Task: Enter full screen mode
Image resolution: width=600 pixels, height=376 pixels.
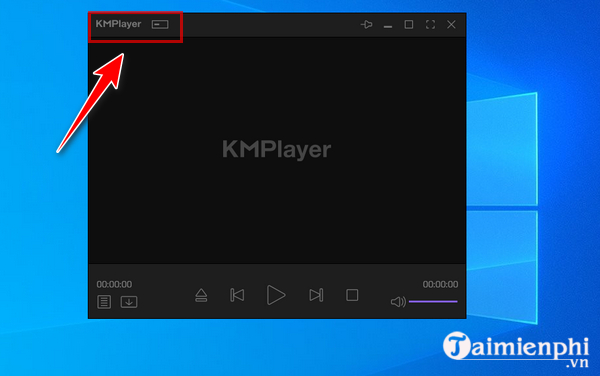Action: pos(430,24)
